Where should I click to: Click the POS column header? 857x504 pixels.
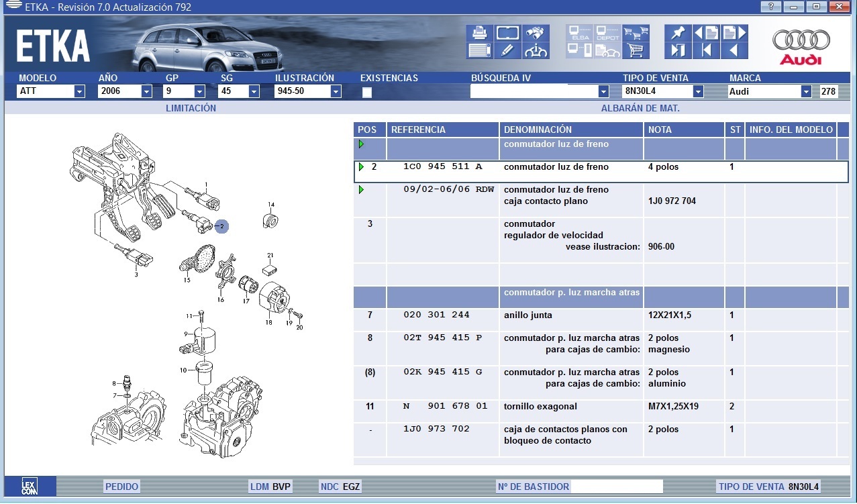click(x=370, y=130)
